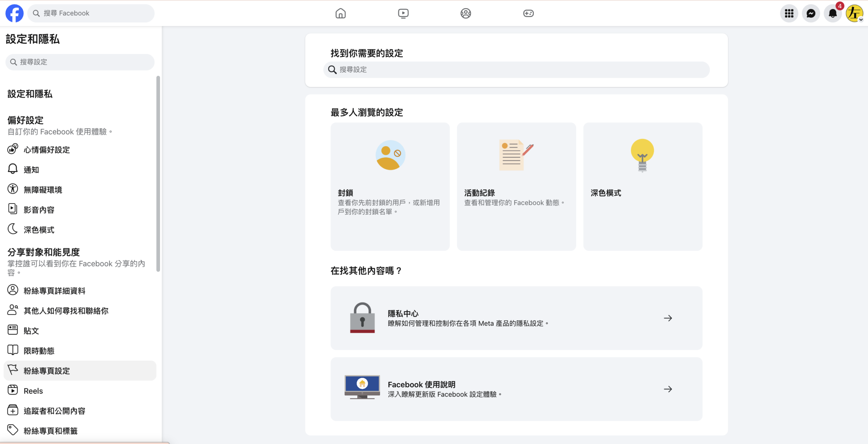Click the 心情偏好設定 reaction icon
Screen dimensions: 868x444
point(13,149)
